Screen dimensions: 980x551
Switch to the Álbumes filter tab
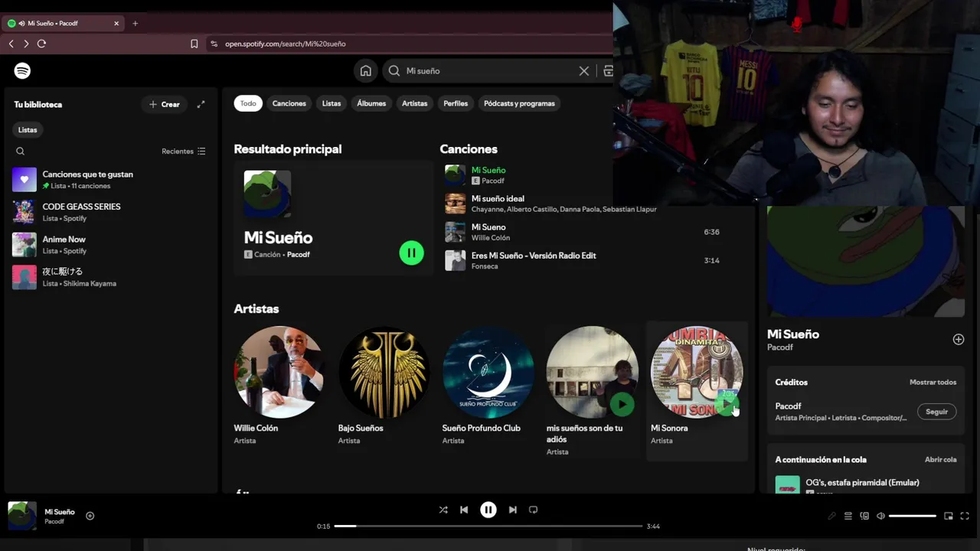371,103
